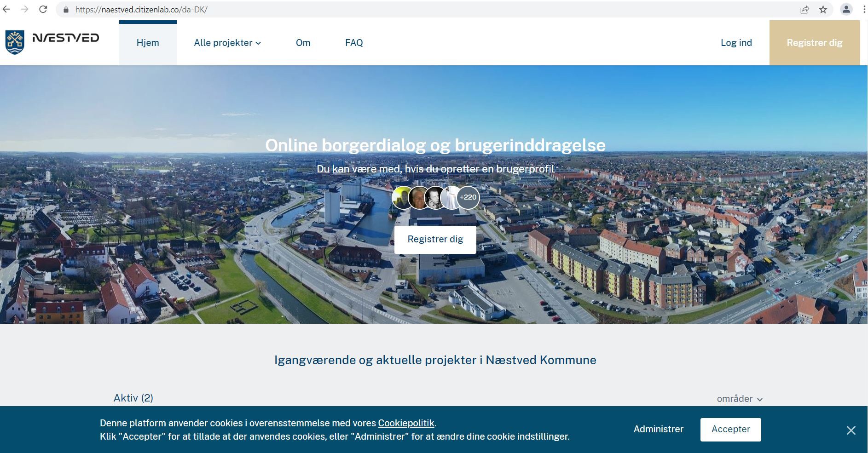Open the Om page

pyautogui.click(x=303, y=43)
